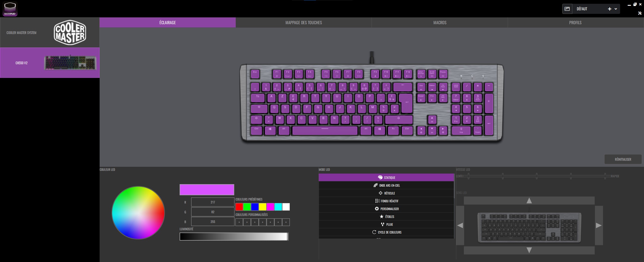The image size is (644, 262).
Task: Go to the Profils tab
Action: point(575,23)
